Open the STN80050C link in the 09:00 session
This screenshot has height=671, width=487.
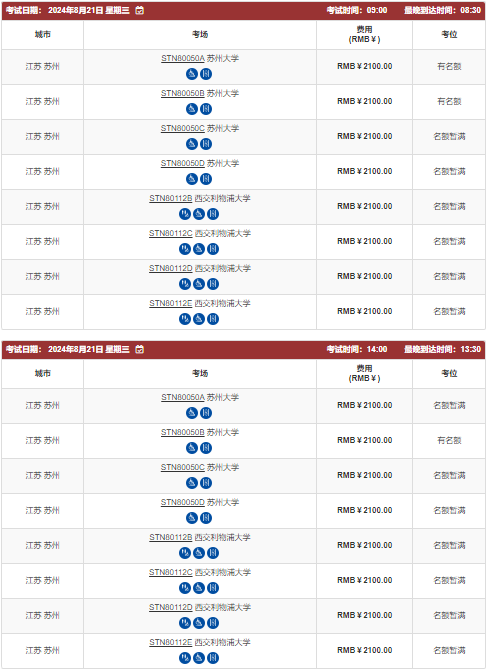(x=183, y=129)
